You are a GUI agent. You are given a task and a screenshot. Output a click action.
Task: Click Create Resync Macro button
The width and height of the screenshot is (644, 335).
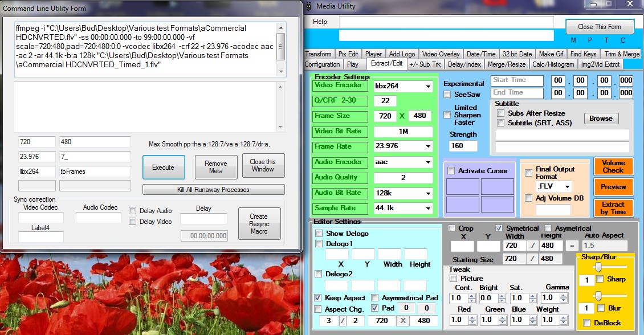[259, 224]
